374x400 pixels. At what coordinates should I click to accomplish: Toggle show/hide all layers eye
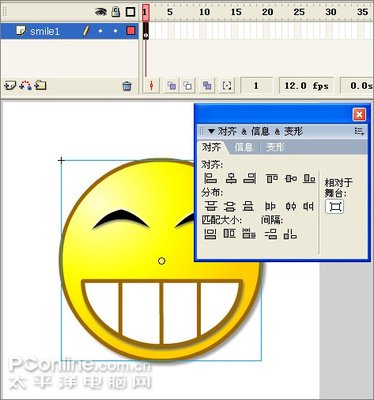[x=100, y=12]
